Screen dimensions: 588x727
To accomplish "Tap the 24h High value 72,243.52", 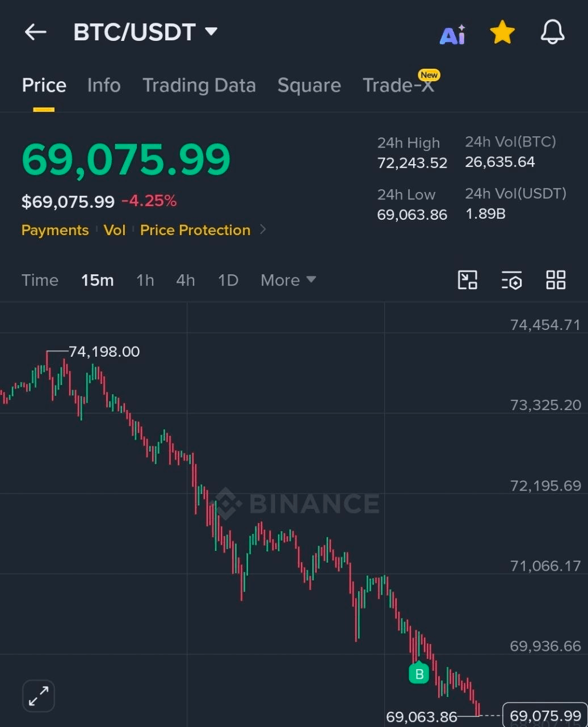I will click(x=413, y=163).
